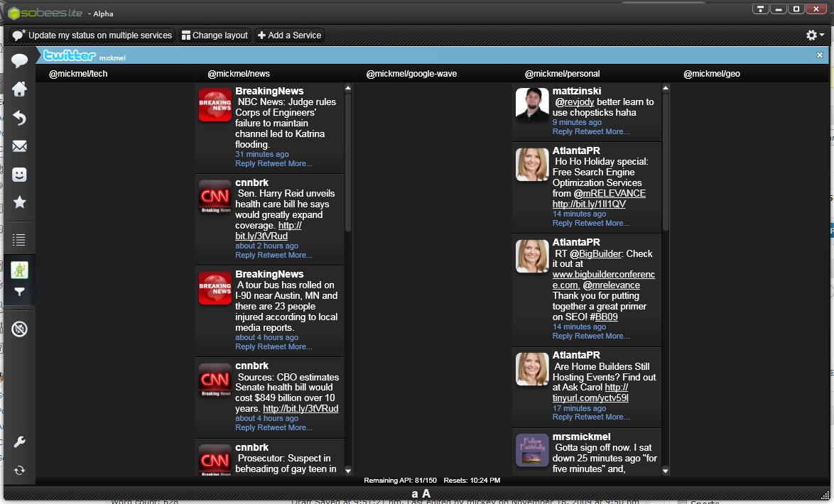Show favorites with the star icon

tap(19, 202)
